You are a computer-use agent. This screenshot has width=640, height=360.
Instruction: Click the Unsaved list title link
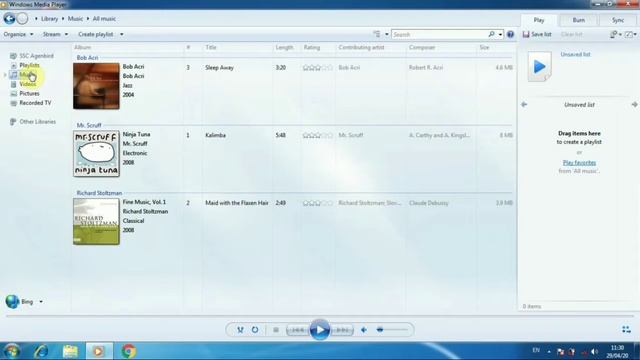tap(575, 54)
